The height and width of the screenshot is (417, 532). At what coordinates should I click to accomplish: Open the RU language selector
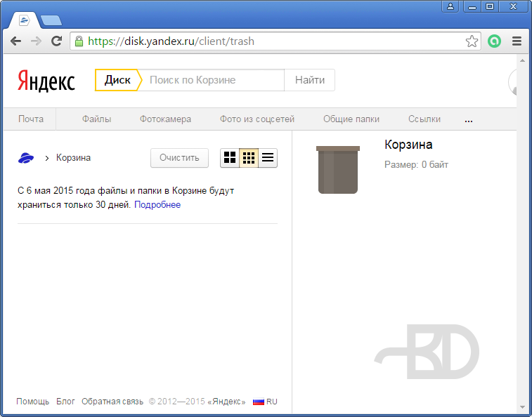click(265, 402)
